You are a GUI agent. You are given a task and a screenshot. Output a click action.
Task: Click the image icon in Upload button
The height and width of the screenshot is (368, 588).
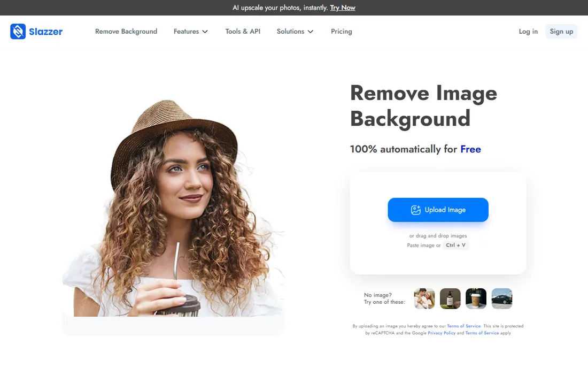415,210
